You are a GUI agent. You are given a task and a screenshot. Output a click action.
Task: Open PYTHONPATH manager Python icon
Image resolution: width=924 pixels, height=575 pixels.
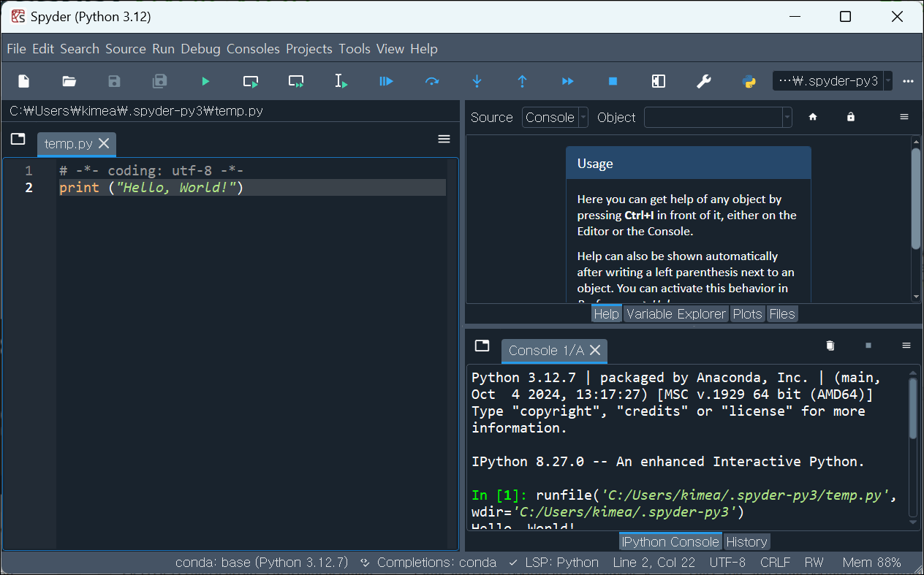749,81
